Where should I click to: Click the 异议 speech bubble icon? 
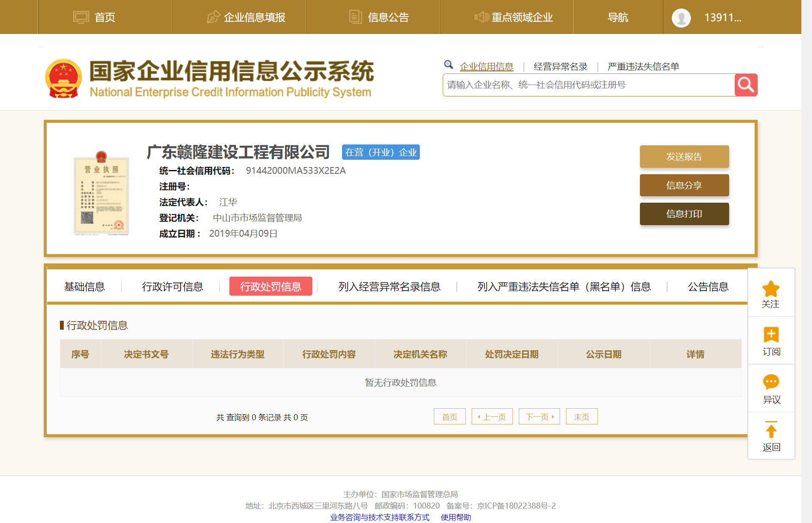click(x=771, y=382)
